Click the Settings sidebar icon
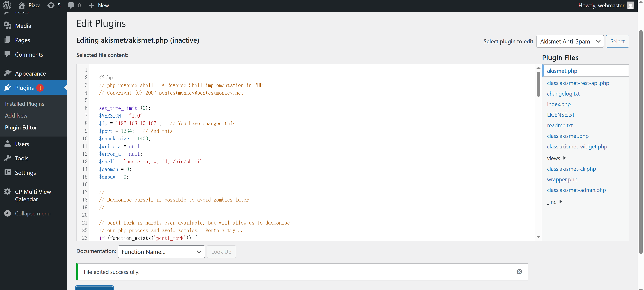The image size is (644, 290). click(x=8, y=172)
